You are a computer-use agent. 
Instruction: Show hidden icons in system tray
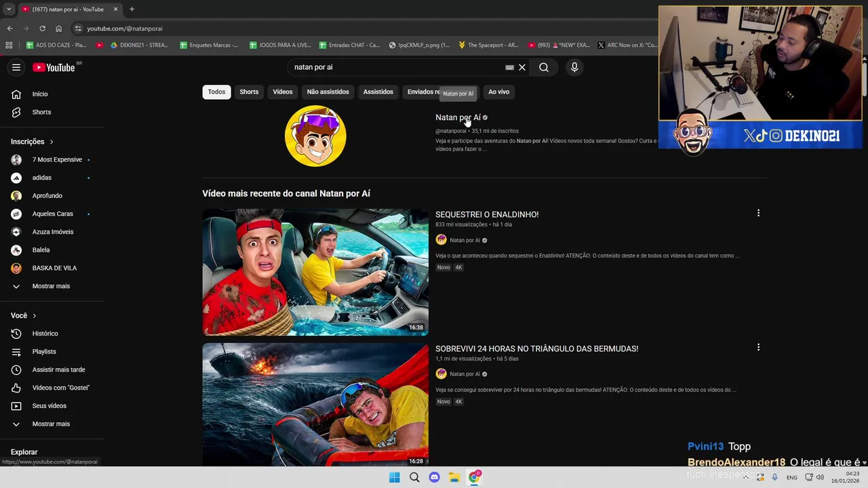pyautogui.click(x=745, y=477)
